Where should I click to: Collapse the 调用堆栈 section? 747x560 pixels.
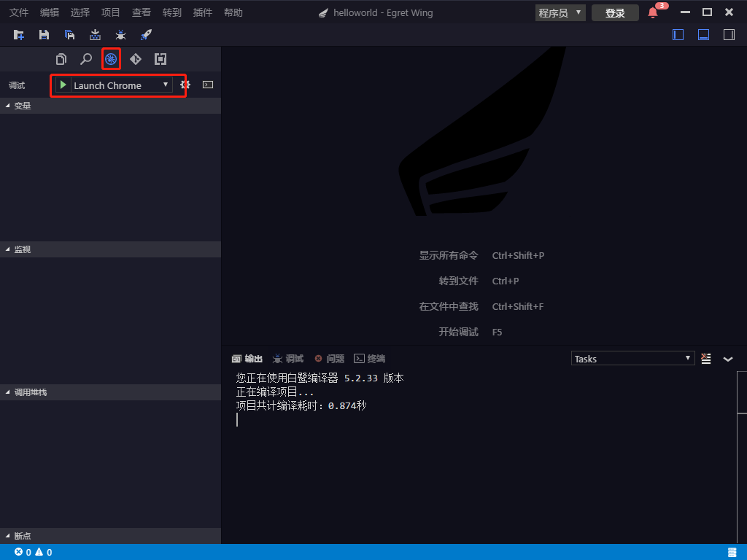[111, 392]
